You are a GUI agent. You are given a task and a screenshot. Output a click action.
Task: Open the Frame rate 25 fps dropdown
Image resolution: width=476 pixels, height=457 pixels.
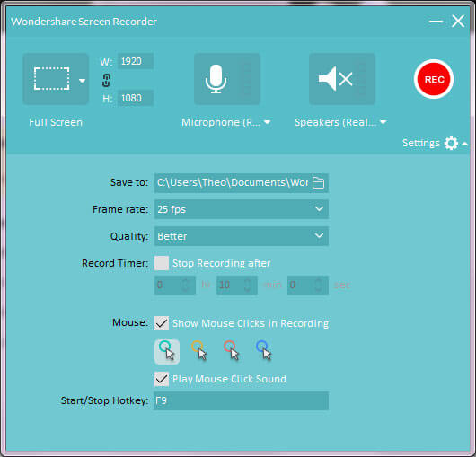[x=242, y=209]
